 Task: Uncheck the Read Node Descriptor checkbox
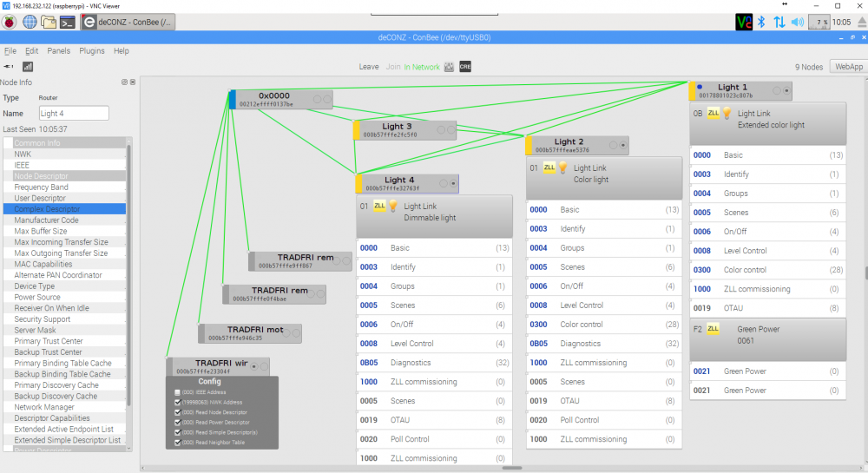pyautogui.click(x=178, y=412)
